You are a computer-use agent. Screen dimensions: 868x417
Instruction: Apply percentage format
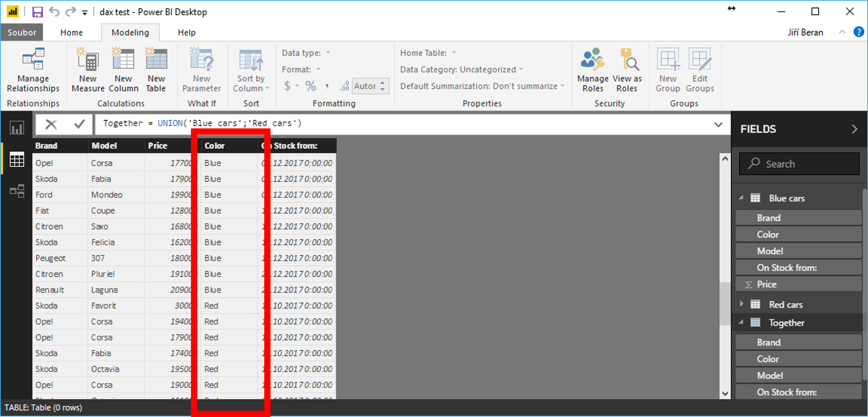tap(311, 86)
